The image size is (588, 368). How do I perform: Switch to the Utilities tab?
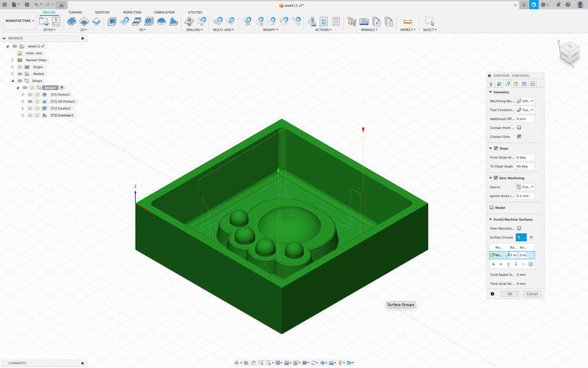point(195,12)
